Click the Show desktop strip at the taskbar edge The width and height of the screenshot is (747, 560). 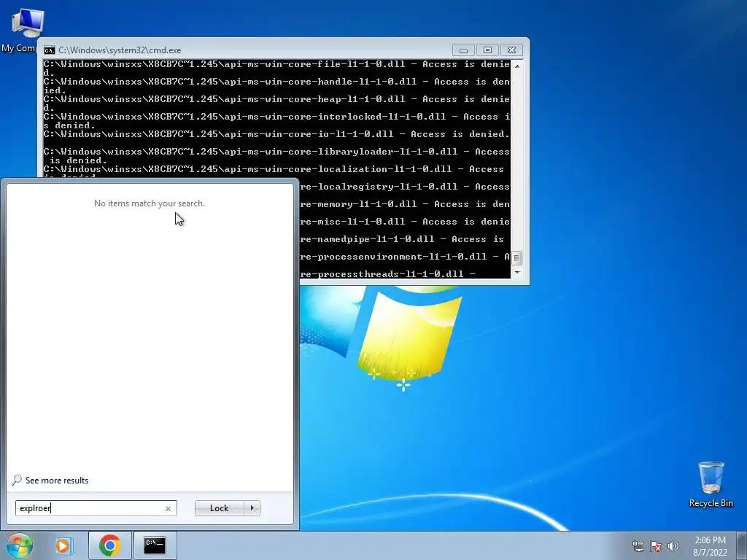[x=742, y=545]
